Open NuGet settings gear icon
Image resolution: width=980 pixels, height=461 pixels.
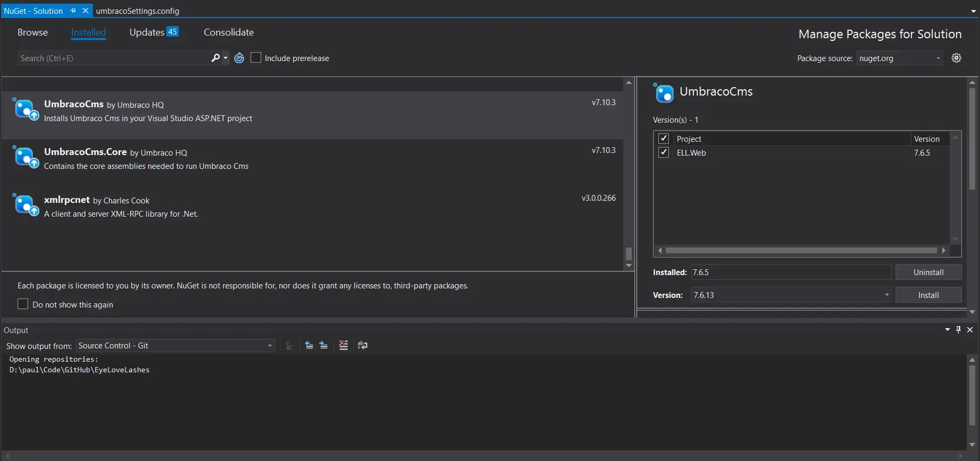[956, 58]
